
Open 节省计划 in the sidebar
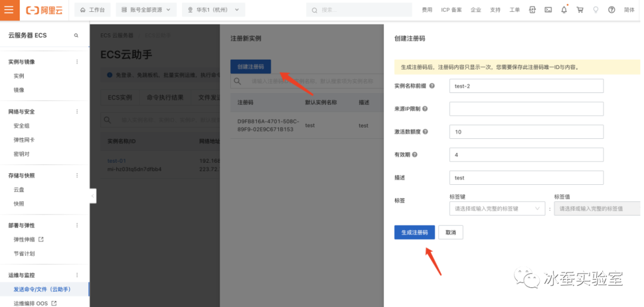tap(24, 253)
